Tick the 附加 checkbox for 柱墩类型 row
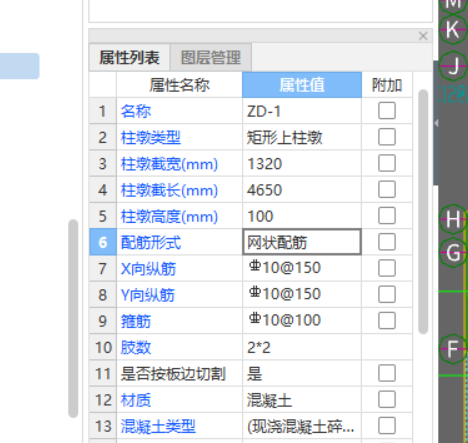This screenshot has width=468, height=443. click(x=387, y=137)
